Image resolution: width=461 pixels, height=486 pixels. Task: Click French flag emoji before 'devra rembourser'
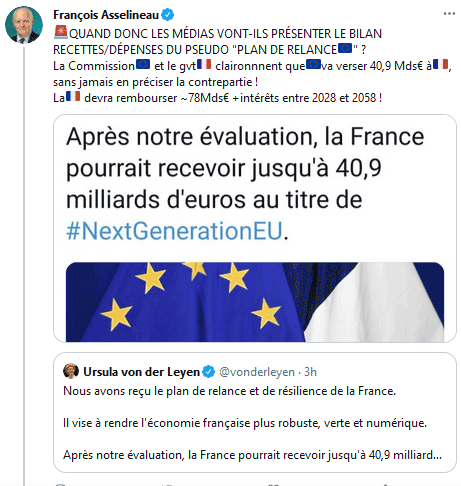[73, 97]
